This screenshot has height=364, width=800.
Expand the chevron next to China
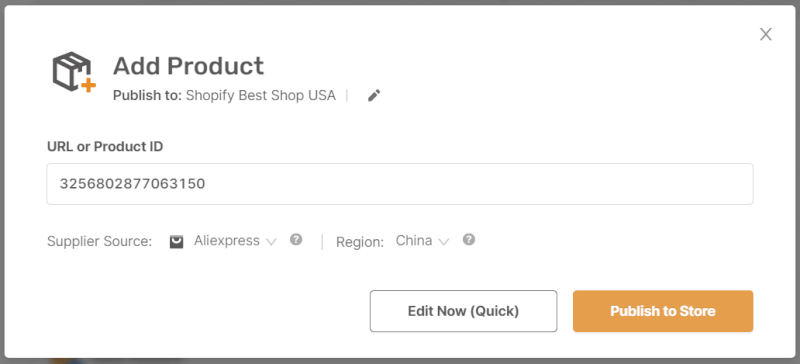coord(444,242)
